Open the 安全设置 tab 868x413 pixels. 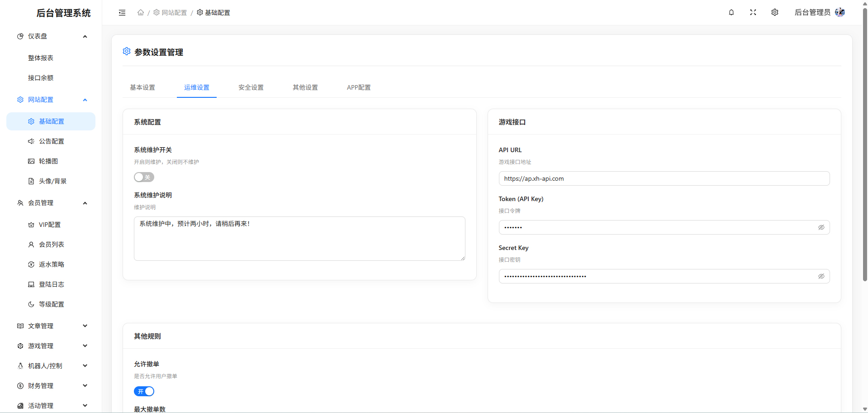point(251,87)
